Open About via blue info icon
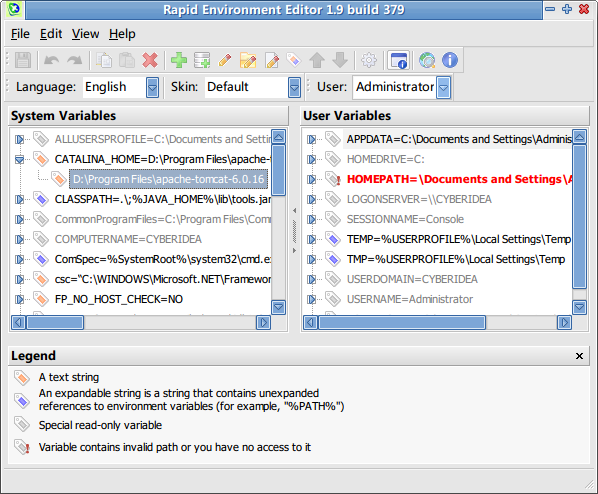The height and width of the screenshot is (494, 598). (450, 60)
